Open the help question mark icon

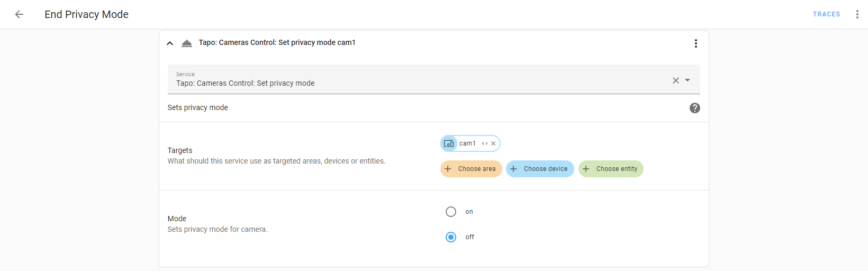pyautogui.click(x=694, y=108)
